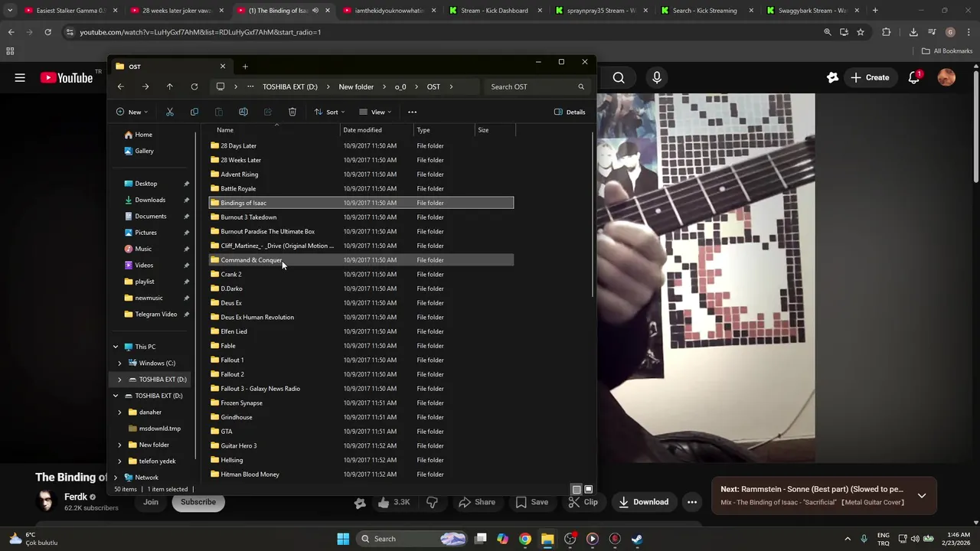
Task: Expand Network node in navigation pane
Action: tap(116, 478)
